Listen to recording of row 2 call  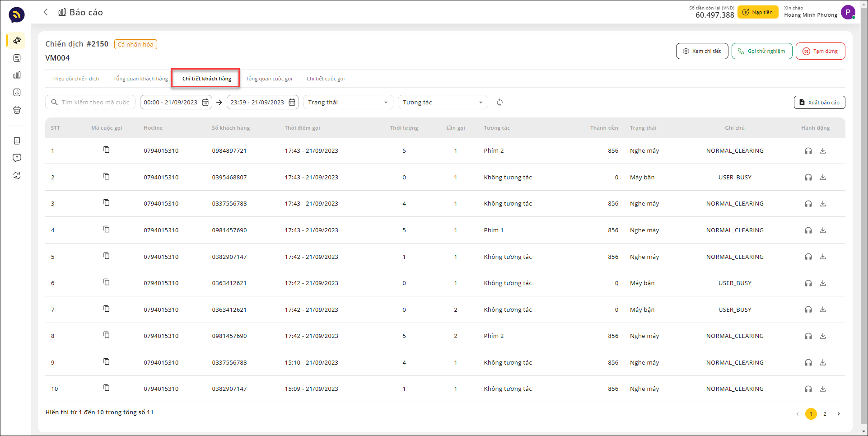(808, 178)
